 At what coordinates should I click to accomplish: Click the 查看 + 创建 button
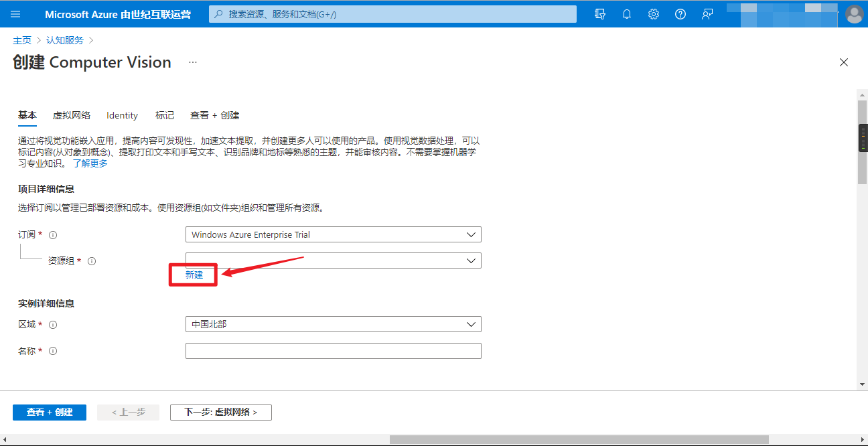[50, 412]
